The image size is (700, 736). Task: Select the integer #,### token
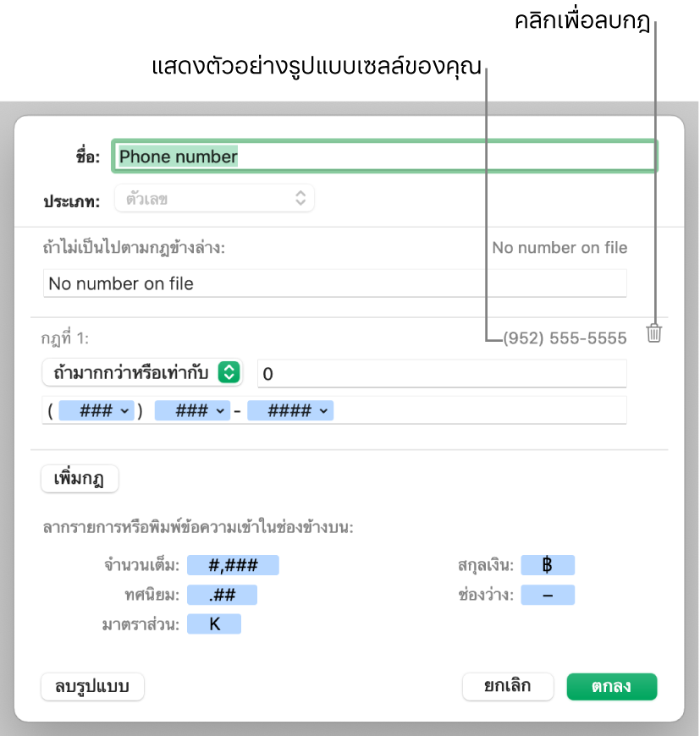click(x=233, y=566)
